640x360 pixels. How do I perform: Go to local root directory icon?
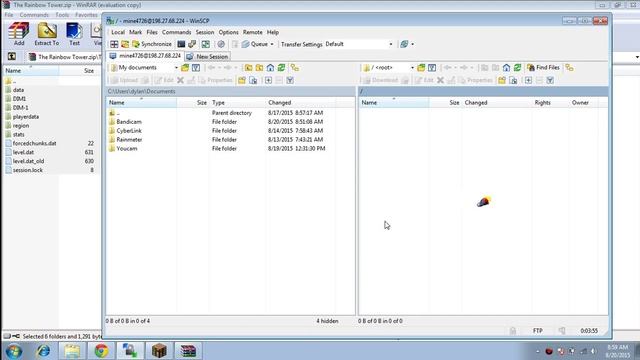point(259,68)
